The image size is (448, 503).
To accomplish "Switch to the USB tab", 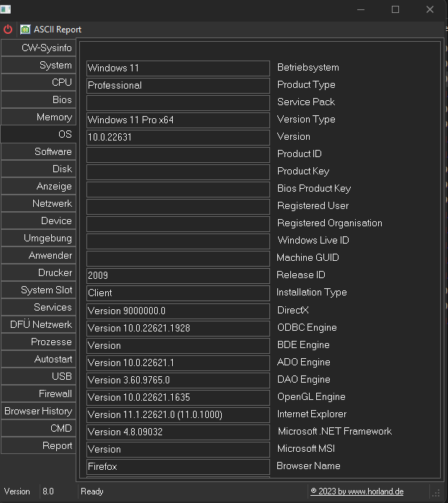I will click(x=38, y=376).
